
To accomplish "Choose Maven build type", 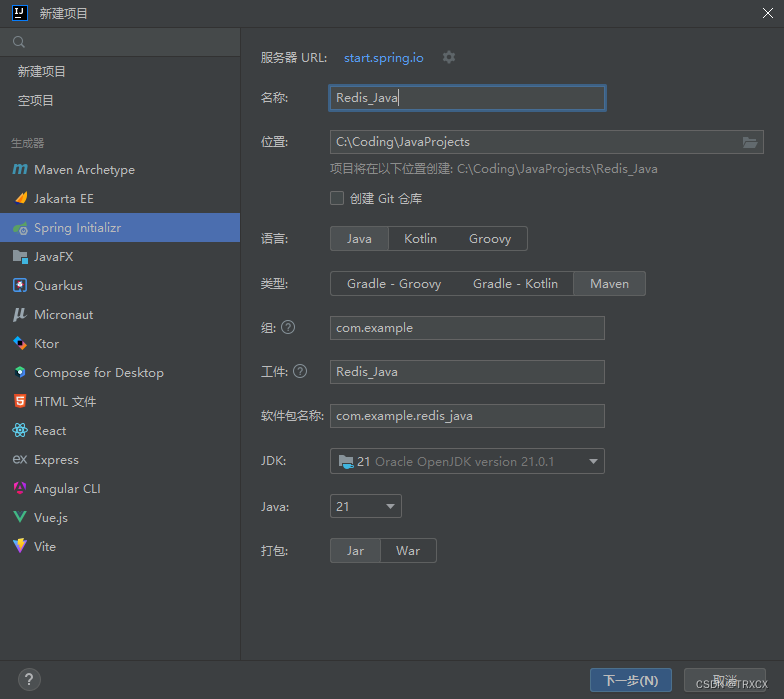I will coord(610,284).
